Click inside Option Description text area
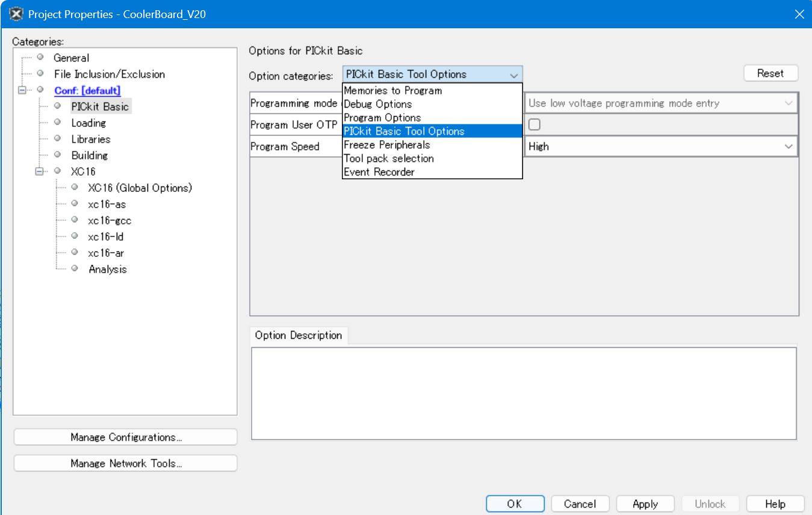Screen dimensions: 812x515 [x=524, y=393]
